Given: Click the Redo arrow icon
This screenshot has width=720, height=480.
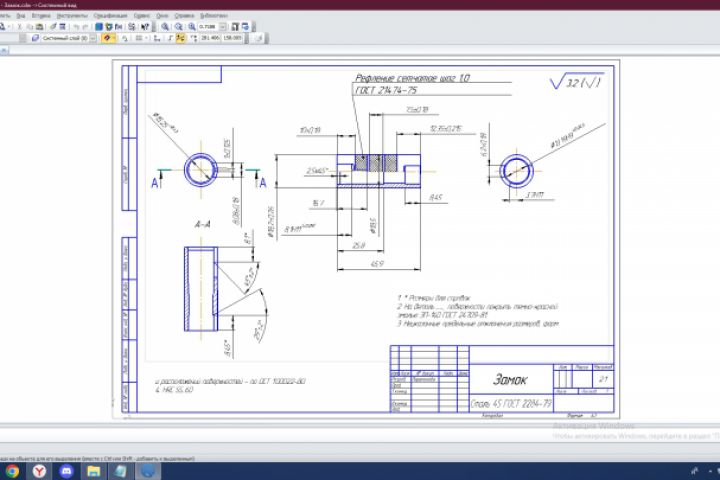Looking at the screenshot, I should click(x=85, y=27).
